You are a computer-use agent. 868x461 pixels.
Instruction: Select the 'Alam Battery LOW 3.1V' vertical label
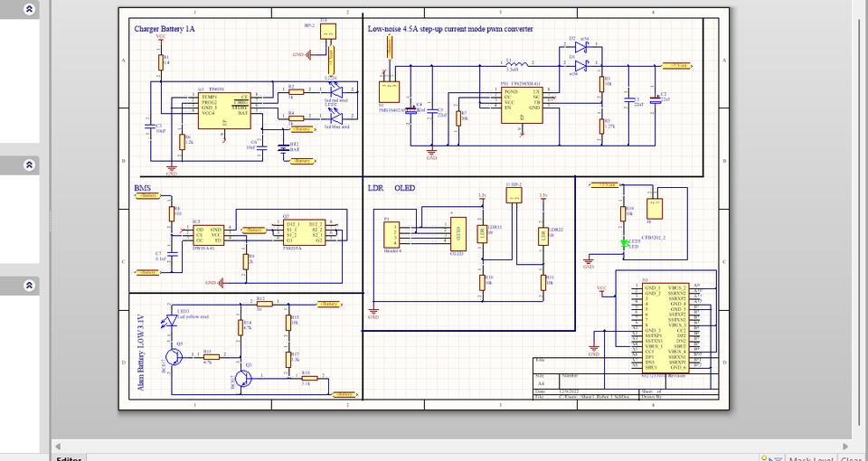pyautogui.click(x=141, y=353)
